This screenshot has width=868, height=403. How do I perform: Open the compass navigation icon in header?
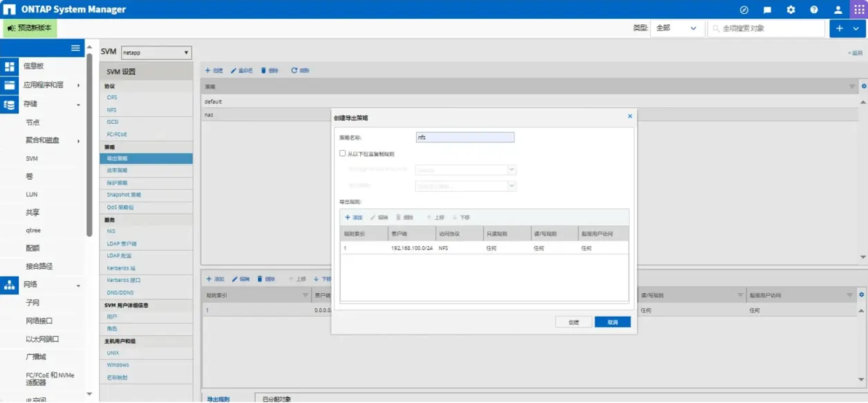(744, 10)
